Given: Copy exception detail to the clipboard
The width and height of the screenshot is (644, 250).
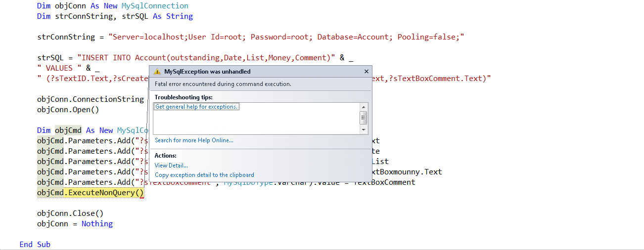Looking at the screenshot, I should pos(204,175).
